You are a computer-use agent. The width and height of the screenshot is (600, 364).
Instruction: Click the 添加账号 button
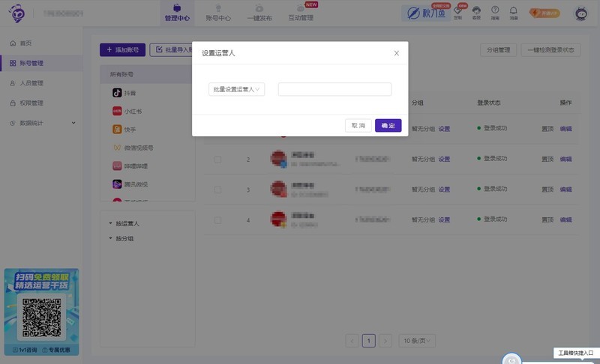click(x=122, y=49)
